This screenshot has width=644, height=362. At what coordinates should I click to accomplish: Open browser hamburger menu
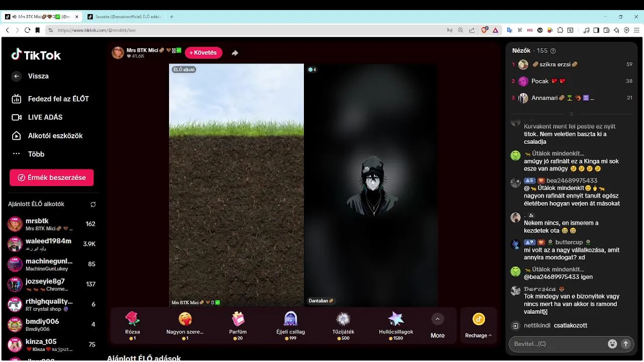[x=636, y=30]
